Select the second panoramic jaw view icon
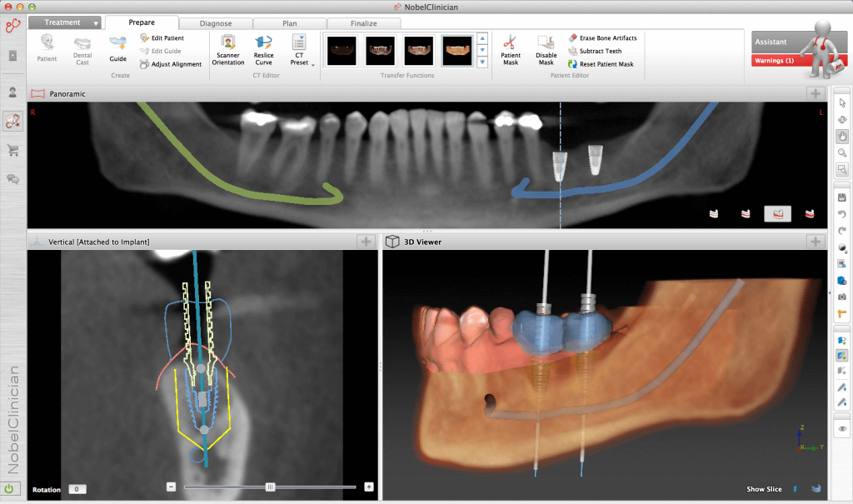Screen dimensions: 853x504 pyautogui.click(x=746, y=214)
